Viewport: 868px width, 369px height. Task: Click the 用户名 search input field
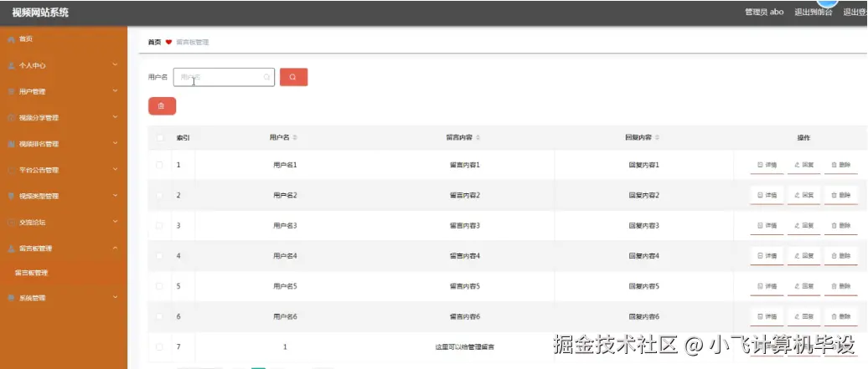224,77
